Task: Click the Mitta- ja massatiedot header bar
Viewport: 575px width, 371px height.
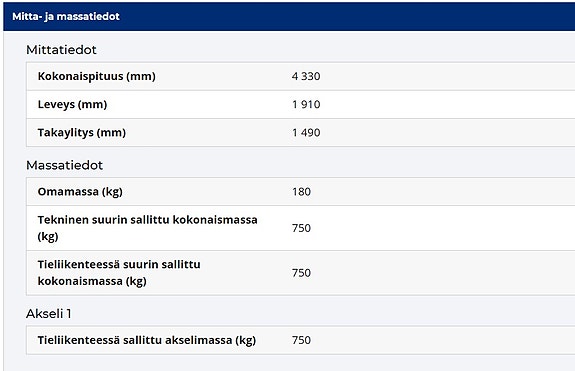Action: 289,16
